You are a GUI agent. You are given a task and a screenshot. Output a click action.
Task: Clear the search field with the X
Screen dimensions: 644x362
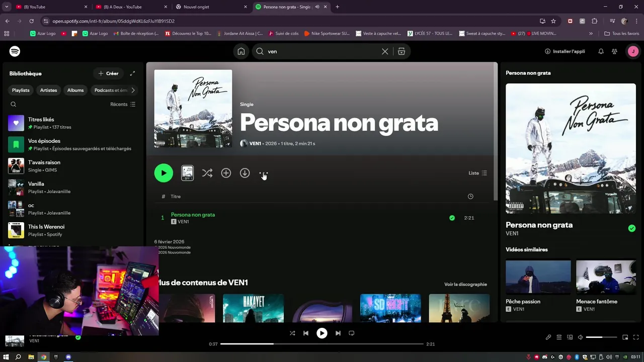385,51
